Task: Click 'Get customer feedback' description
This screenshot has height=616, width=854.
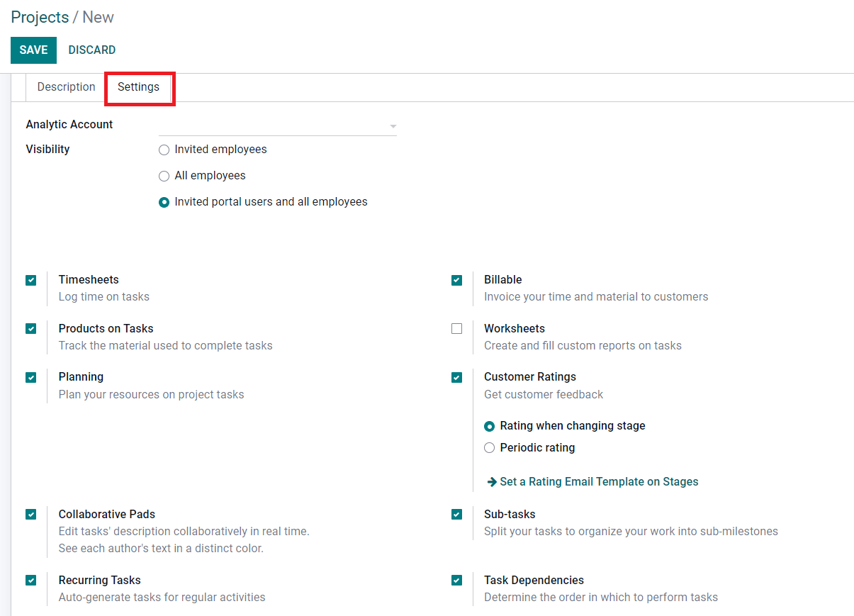Action: coord(544,395)
